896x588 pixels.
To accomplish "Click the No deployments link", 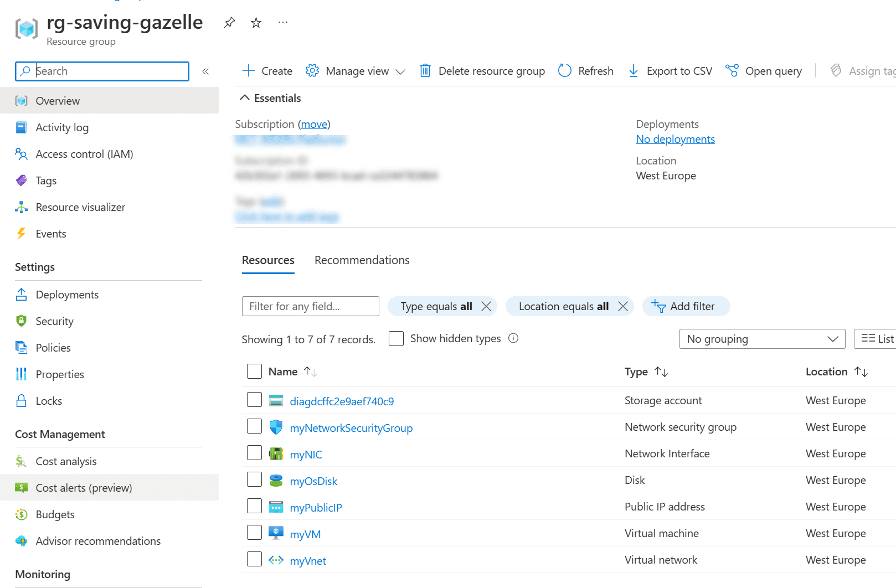I will click(675, 139).
